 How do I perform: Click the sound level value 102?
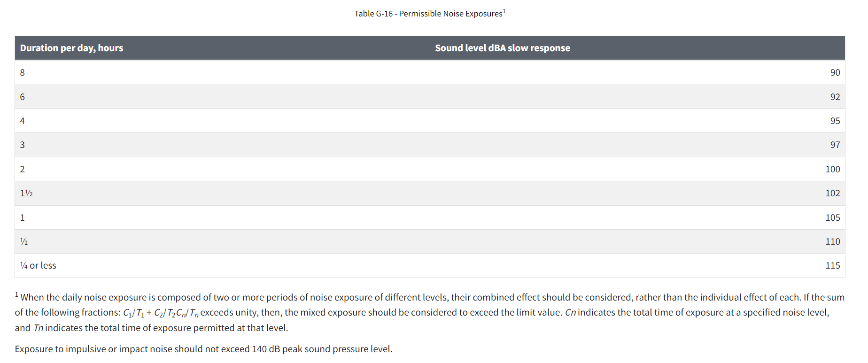click(832, 193)
